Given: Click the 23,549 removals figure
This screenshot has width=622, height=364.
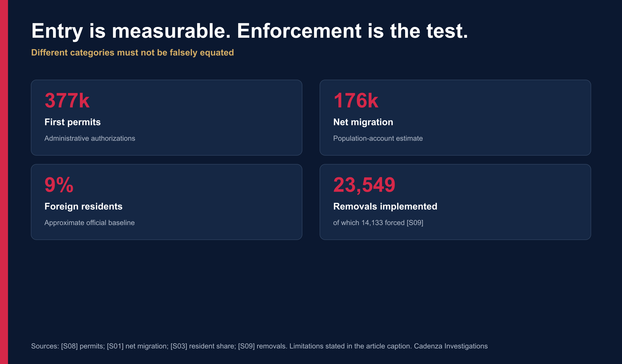Looking at the screenshot, I should 364,185.
